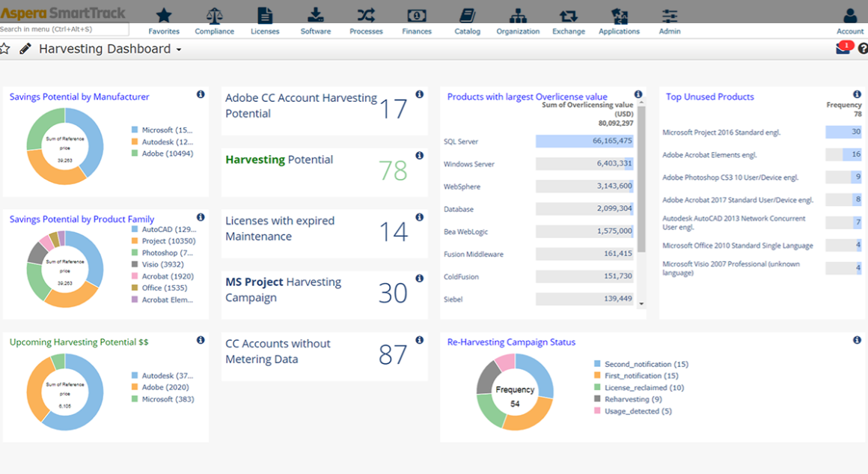868x474 pixels.
Task: Open the Licenses document icon
Action: tap(265, 16)
